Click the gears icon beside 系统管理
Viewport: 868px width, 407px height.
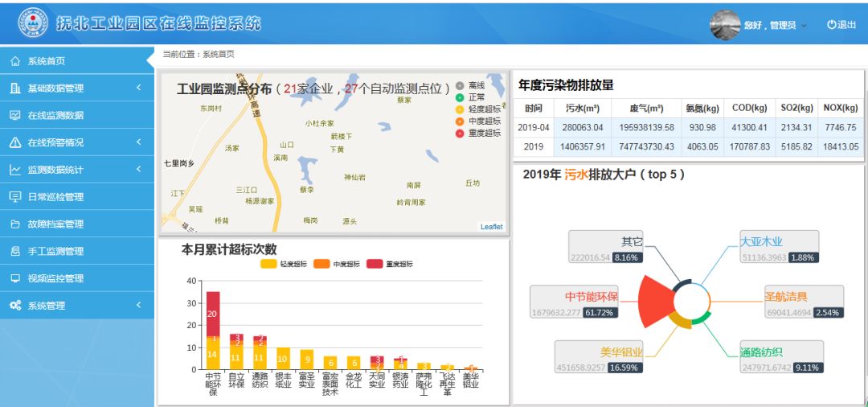[15, 306]
